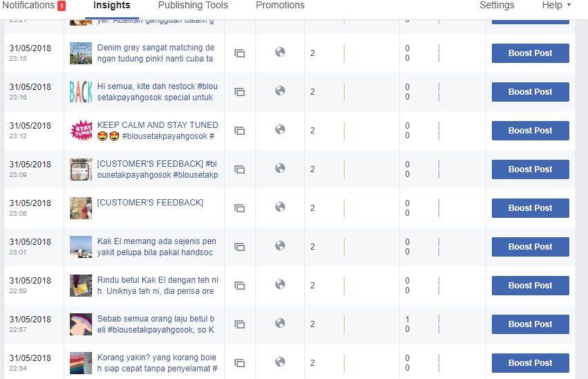The height and width of the screenshot is (379, 588).
Task: Open Settings in top navigation
Action: click(x=497, y=6)
